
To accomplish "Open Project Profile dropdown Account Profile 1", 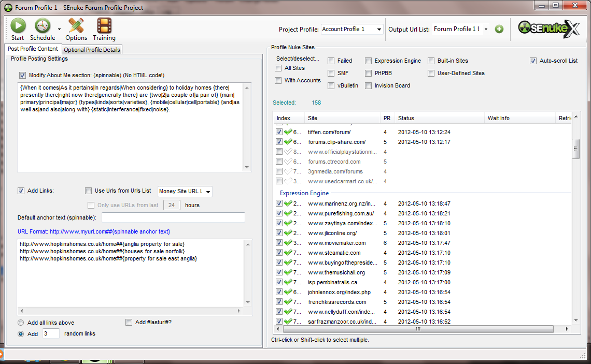I will [x=352, y=29].
